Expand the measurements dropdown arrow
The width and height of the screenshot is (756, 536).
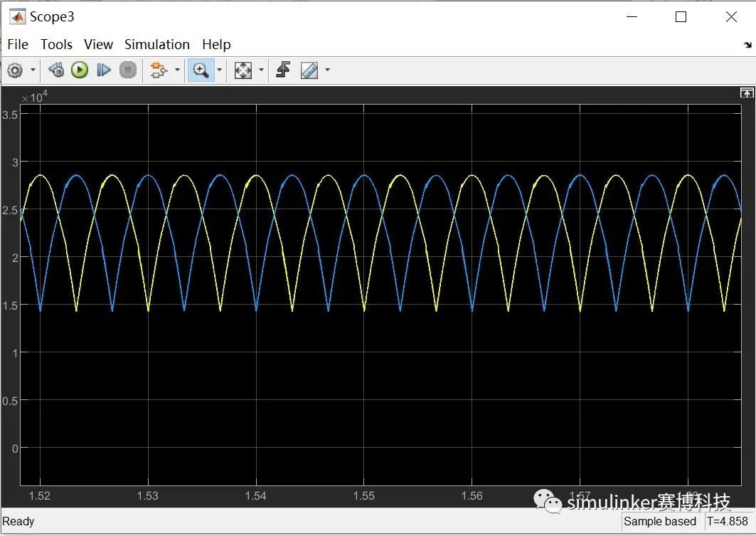pyautogui.click(x=327, y=70)
